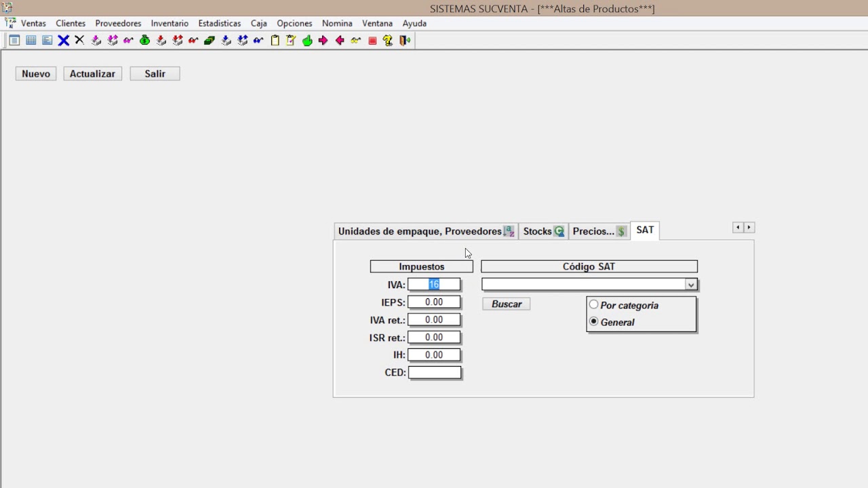Select the General radio option
Image resolution: width=868 pixels, height=488 pixels.
point(593,322)
